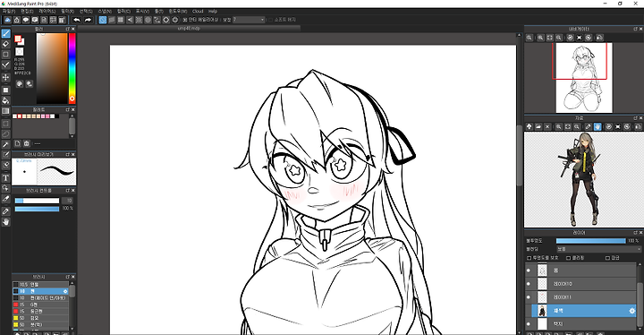Click the Redo arrow in top toolbar
This screenshot has height=335, width=644.
tap(88, 20)
